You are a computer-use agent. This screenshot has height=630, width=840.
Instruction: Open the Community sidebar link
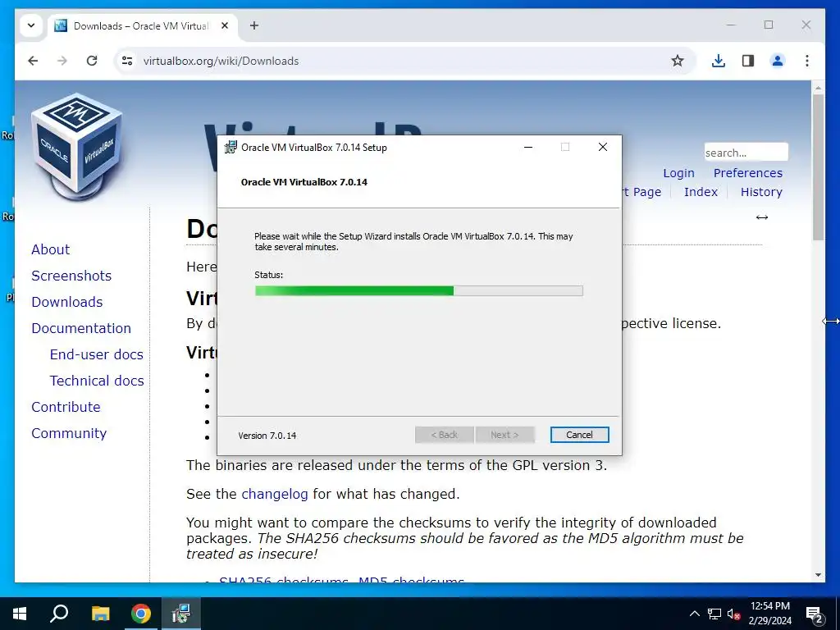[69, 433]
